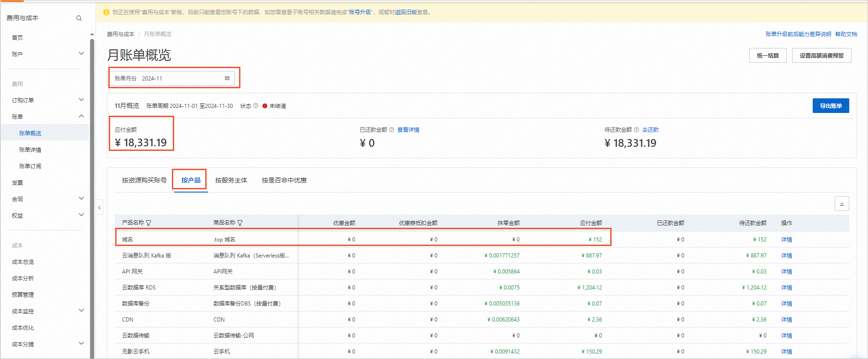The image size is (868, 359).
Task: Expand the 订购订单 menu chevron
Action: pyautogui.click(x=81, y=100)
